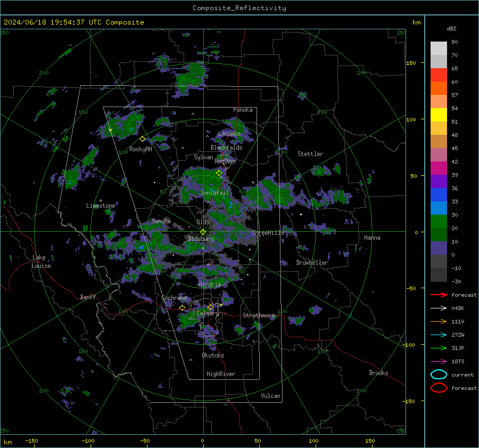Click the HighRiver city label
This screenshot has height=448, width=479.
(x=221, y=374)
